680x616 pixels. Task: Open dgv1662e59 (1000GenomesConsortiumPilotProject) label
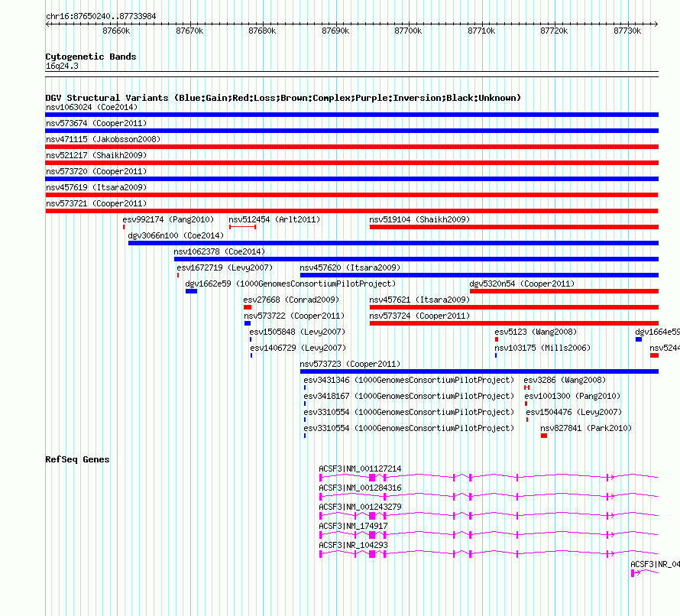tap(290, 284)
